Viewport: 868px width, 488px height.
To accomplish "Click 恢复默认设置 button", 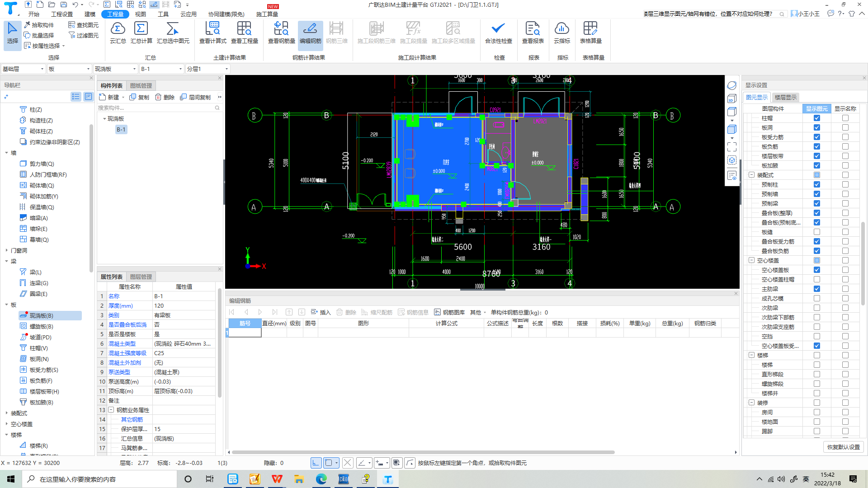I will 843,447.
